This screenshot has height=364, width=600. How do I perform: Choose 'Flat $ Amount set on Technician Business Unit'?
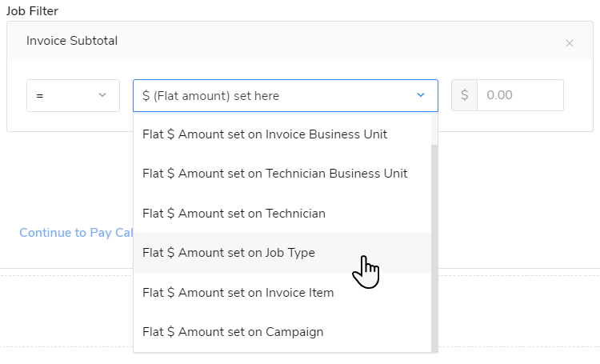[274, 174]
